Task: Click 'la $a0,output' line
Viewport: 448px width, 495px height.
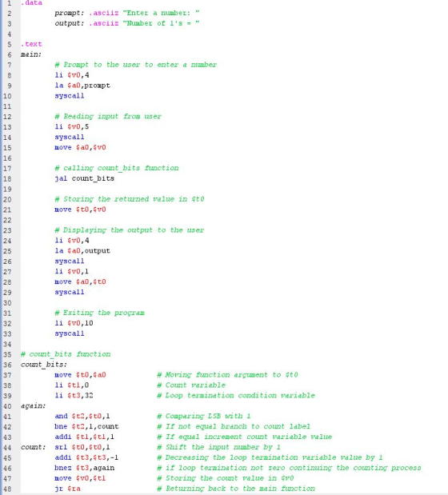Action: click(x=82, y=251)
